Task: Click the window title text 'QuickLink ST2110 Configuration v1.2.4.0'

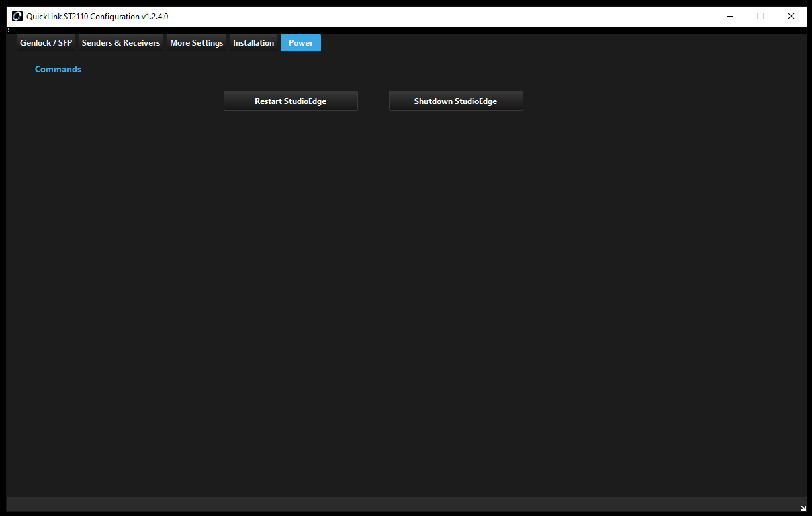Action: point(97,17)
